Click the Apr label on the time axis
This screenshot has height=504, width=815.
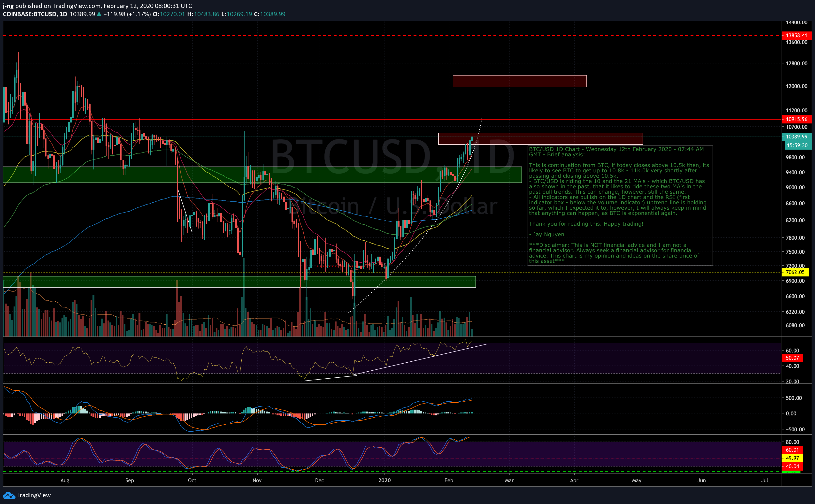(x=574, y=480)
